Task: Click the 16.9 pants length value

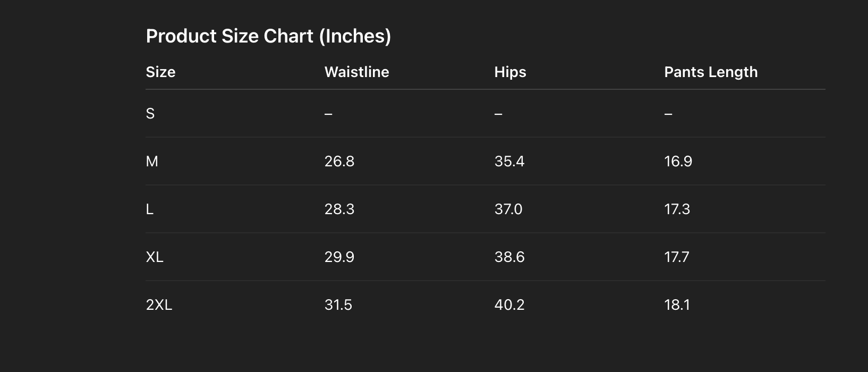Action: [x=678, y=162]
